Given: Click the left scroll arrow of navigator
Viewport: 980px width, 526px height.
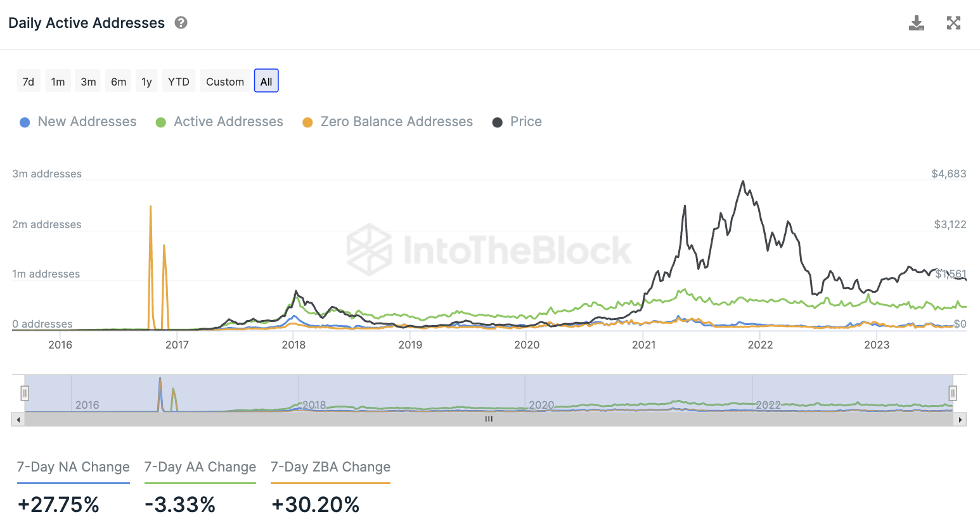Looking at the screenshot, I should tap(18, 420).
